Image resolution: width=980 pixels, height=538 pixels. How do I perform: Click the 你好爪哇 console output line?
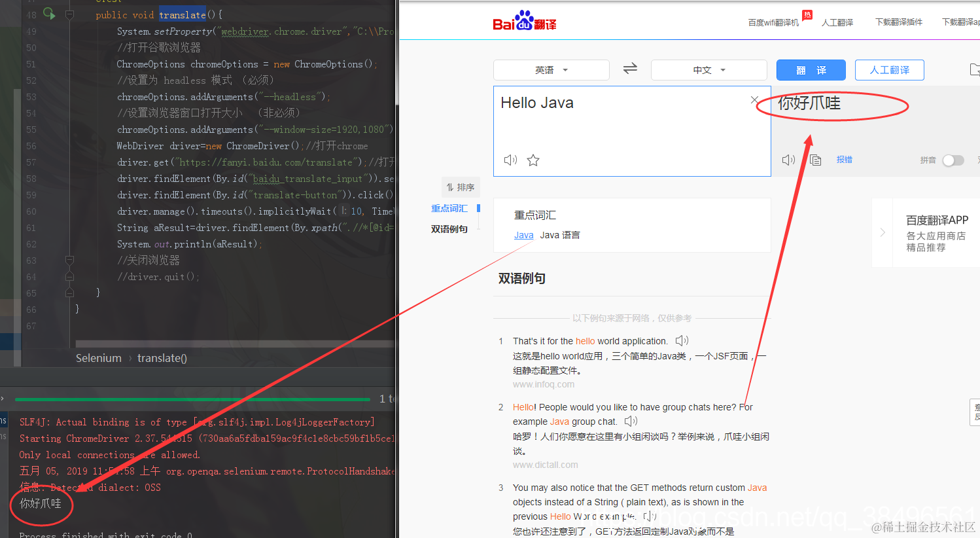[x=41, y=503]
